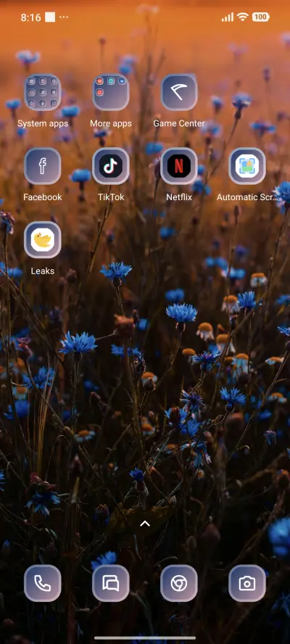Launch the Automatic Scr... app
Viewport: 290px width, 644px height.
point(247,166)
